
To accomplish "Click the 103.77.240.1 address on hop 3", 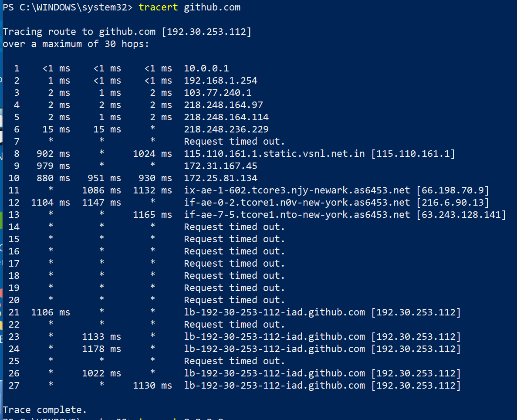I will pos(218,93).
